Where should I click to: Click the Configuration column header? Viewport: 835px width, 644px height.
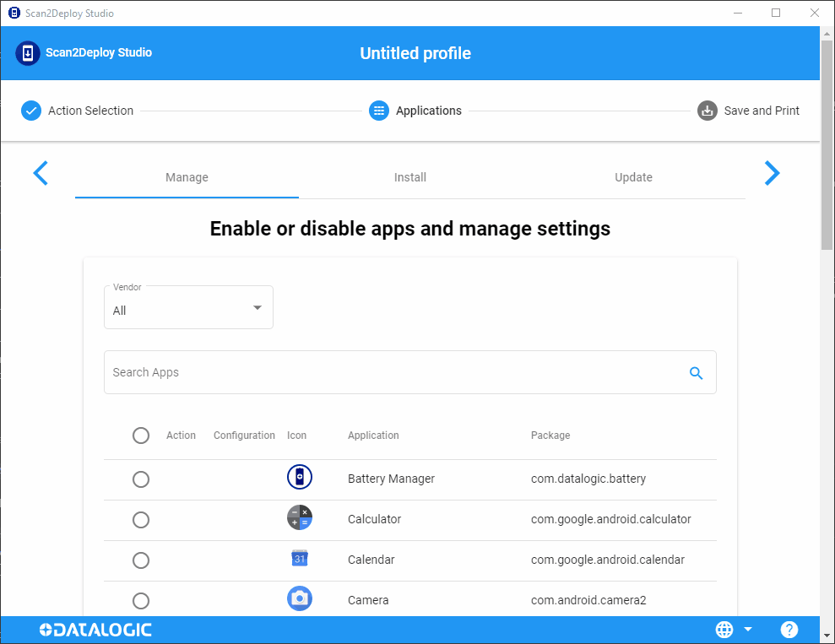[x=245, y=436]
